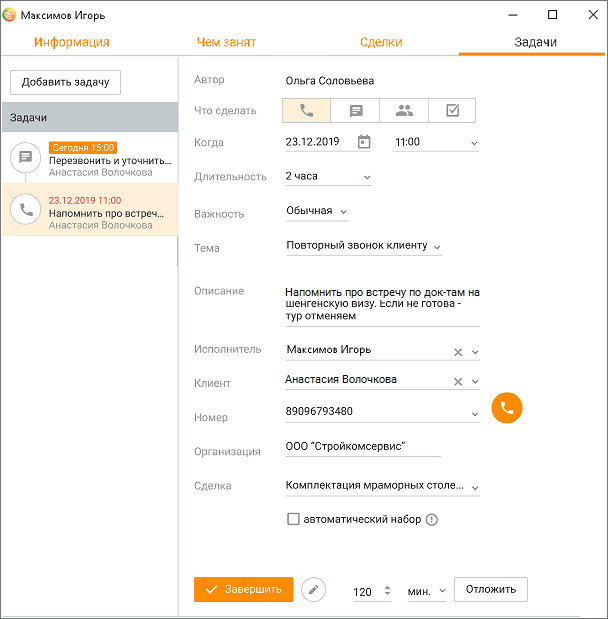
Task: Select the checkbox task type icon
Action: click(x=452, y=111)
